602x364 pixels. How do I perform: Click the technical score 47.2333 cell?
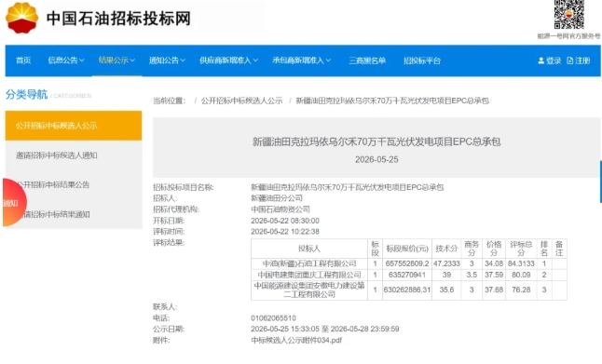click(446, 263)
